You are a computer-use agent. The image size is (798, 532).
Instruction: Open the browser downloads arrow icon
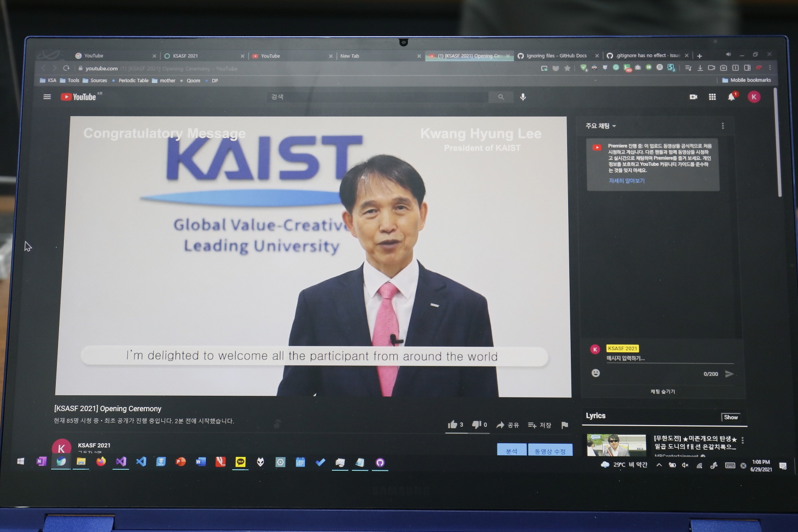pyautogui.click(x=700, y=68)
